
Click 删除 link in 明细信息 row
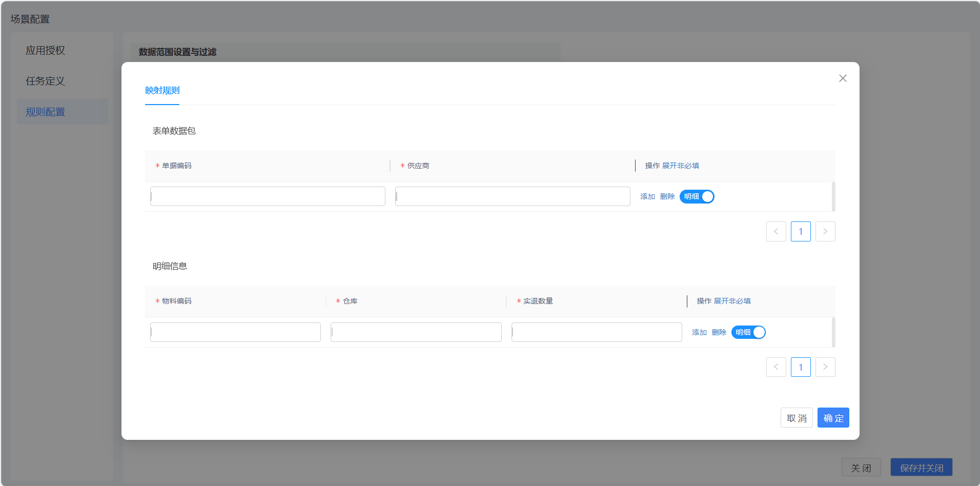[719, 332]
